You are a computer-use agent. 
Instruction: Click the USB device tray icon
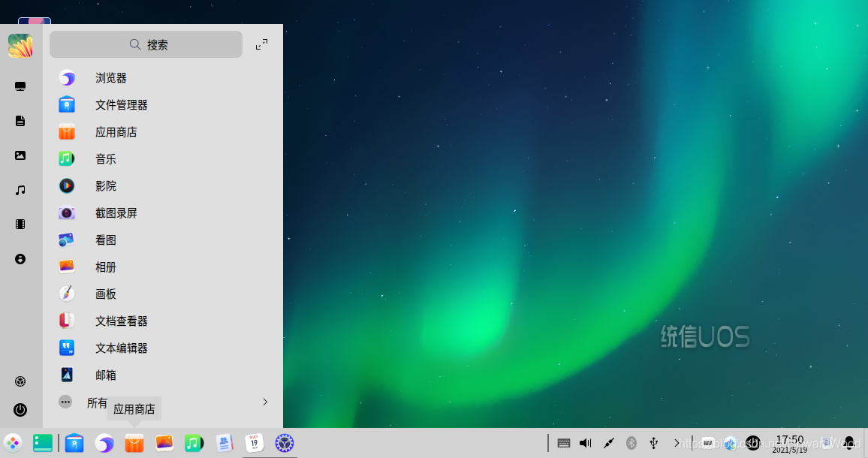click(654, 443)
